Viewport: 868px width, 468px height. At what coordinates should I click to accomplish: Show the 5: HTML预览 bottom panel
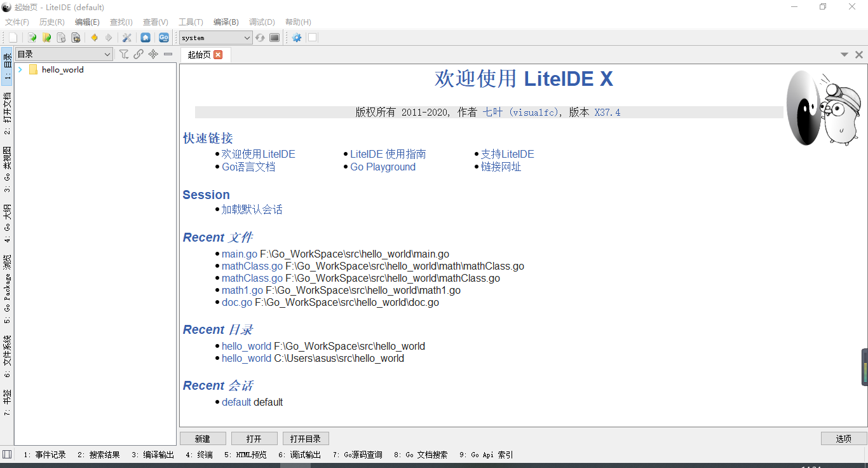(245, 455)
